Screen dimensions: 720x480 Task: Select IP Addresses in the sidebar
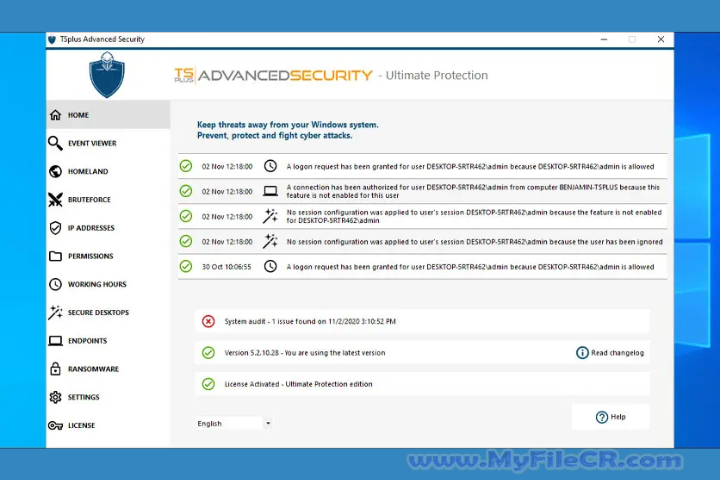108,228
